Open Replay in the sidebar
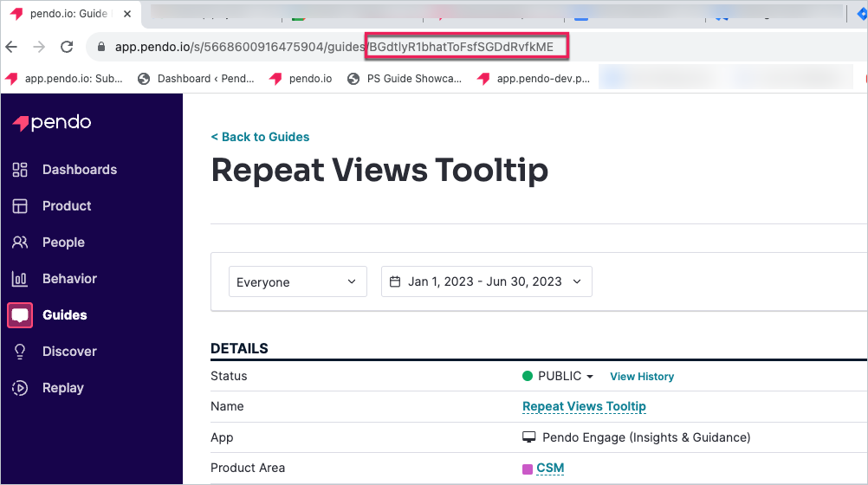This screenshot has height=485, width=868. pyautogui.click(x=63, y=388)
